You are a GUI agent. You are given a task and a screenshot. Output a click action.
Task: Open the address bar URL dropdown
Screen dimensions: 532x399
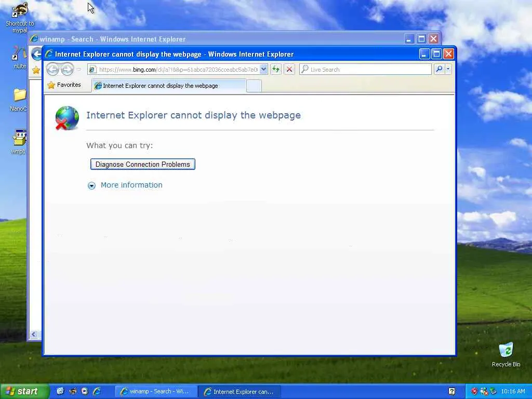(x=263, y=69)
